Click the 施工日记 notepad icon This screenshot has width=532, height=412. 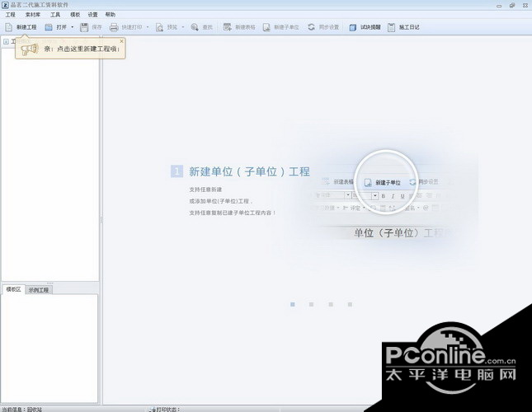pos(391,27)
